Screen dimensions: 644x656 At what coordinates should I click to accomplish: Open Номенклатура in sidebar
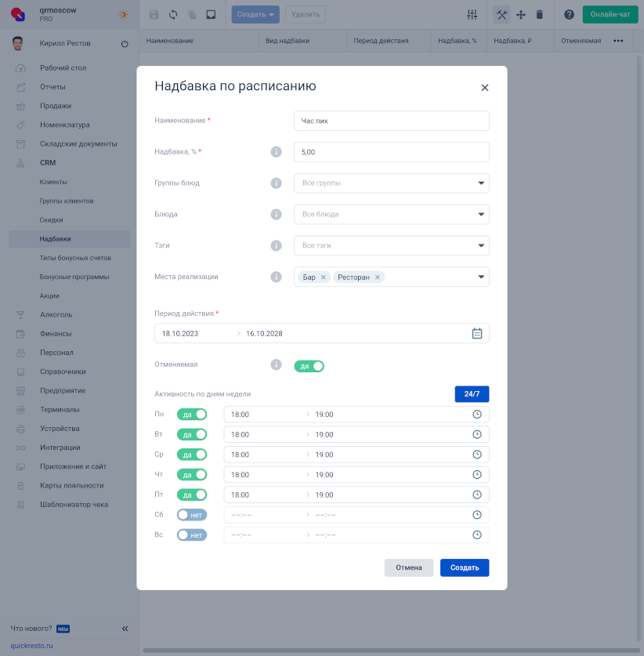click(x=65, y=125)
